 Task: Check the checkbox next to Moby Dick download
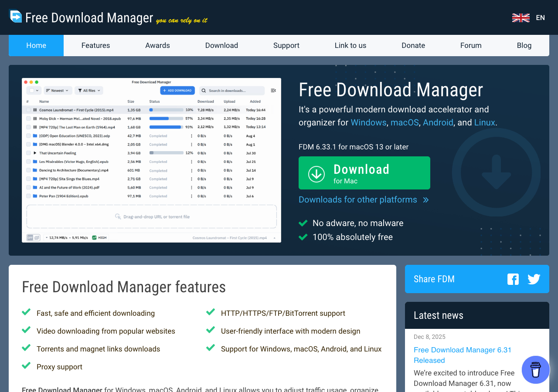point(28,118)
